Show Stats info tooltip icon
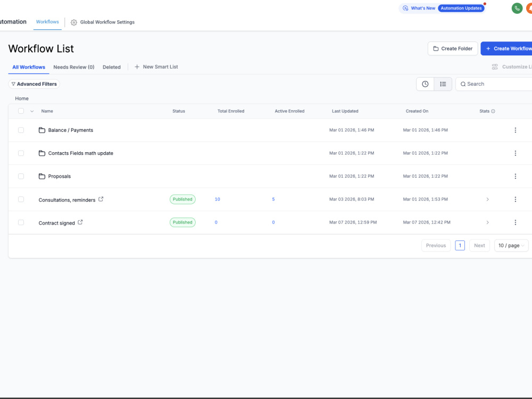This screenshot has width=532, height=399. 493,111
